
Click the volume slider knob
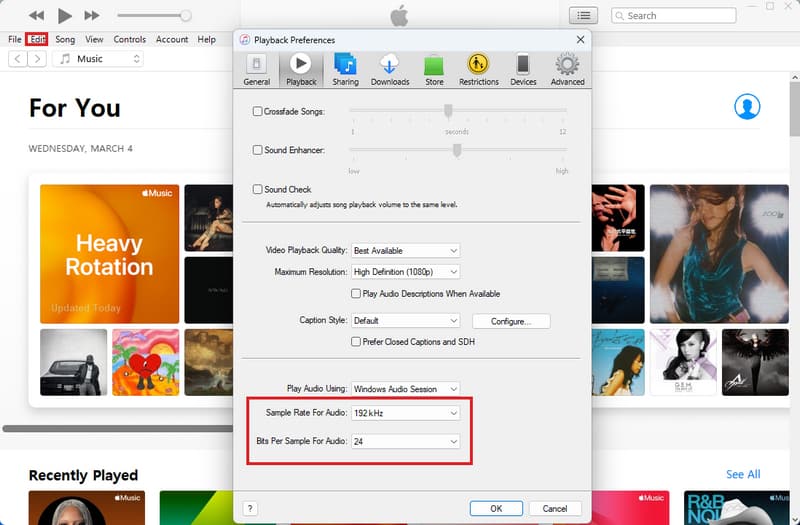[186, 15]
